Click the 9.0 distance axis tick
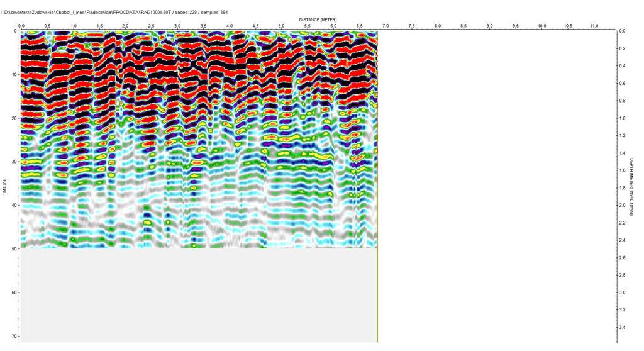The height and width of the screenshot is (351, 644). [x=490, y=26]
